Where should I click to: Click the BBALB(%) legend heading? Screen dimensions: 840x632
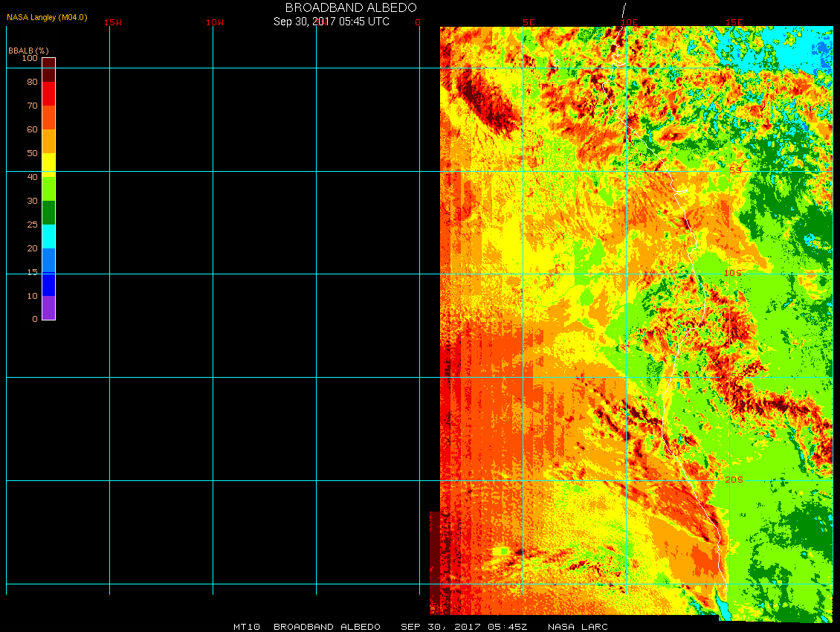click(28, 50)
